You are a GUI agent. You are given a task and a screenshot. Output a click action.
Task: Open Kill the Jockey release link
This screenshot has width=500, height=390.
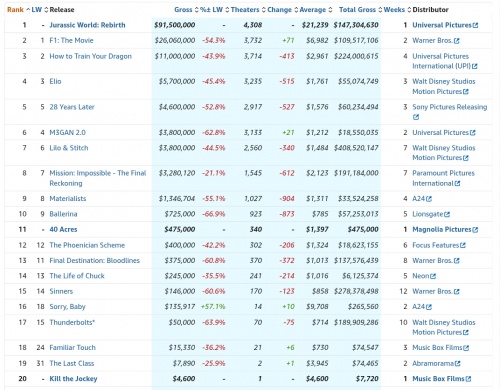tap(73, 379)
